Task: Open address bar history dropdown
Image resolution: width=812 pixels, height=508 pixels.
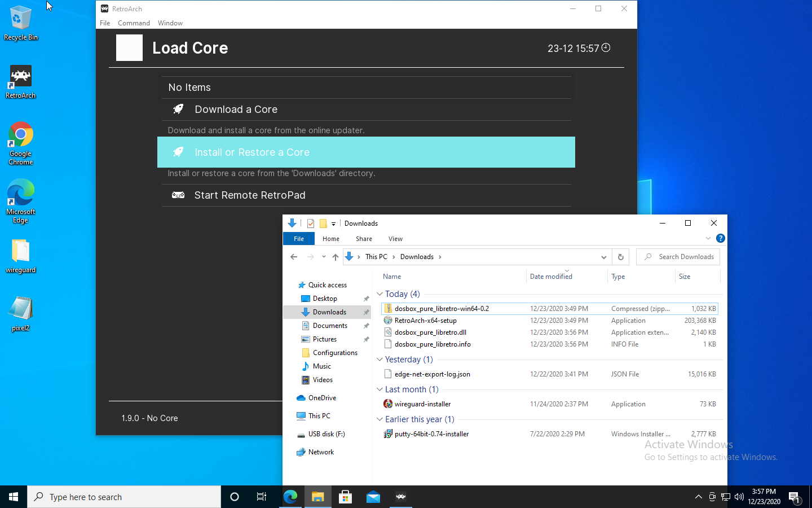Action: point(603,257)
